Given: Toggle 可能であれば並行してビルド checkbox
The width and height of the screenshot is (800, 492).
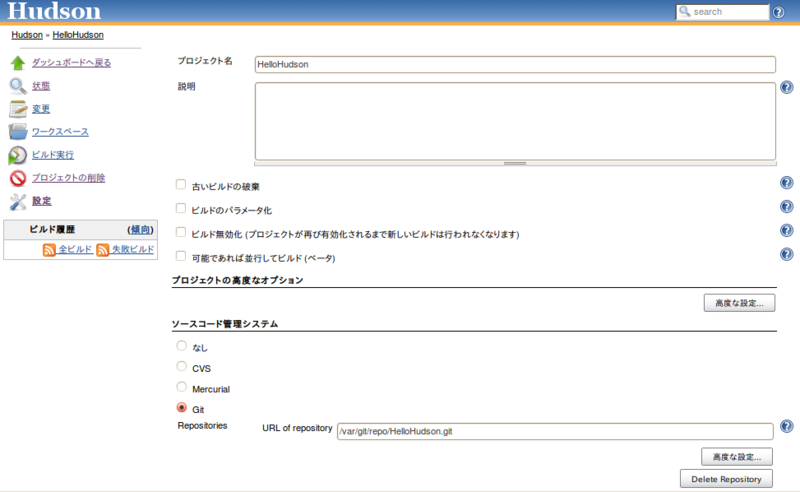Looking at the screenshot, I should pos(181,256).
